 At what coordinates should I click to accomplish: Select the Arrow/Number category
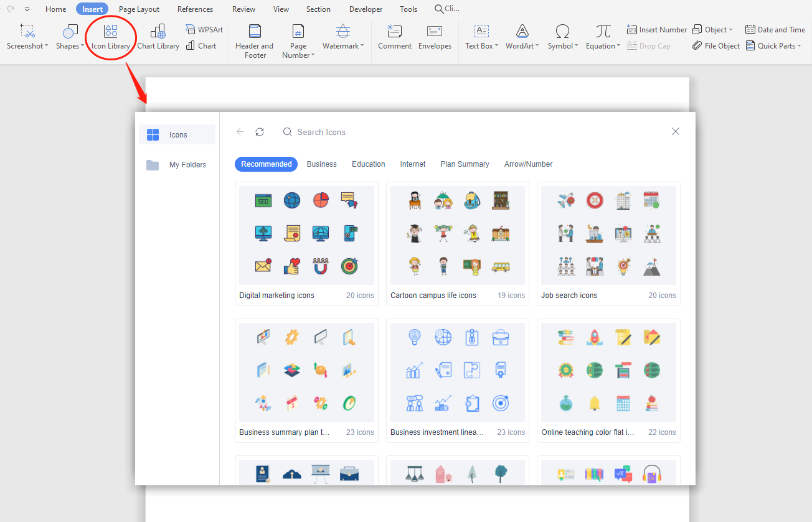click(x=528, y=164)
